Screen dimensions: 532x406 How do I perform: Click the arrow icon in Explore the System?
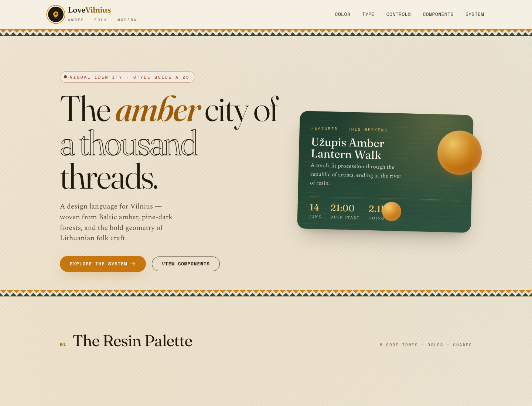click(133, 264)
